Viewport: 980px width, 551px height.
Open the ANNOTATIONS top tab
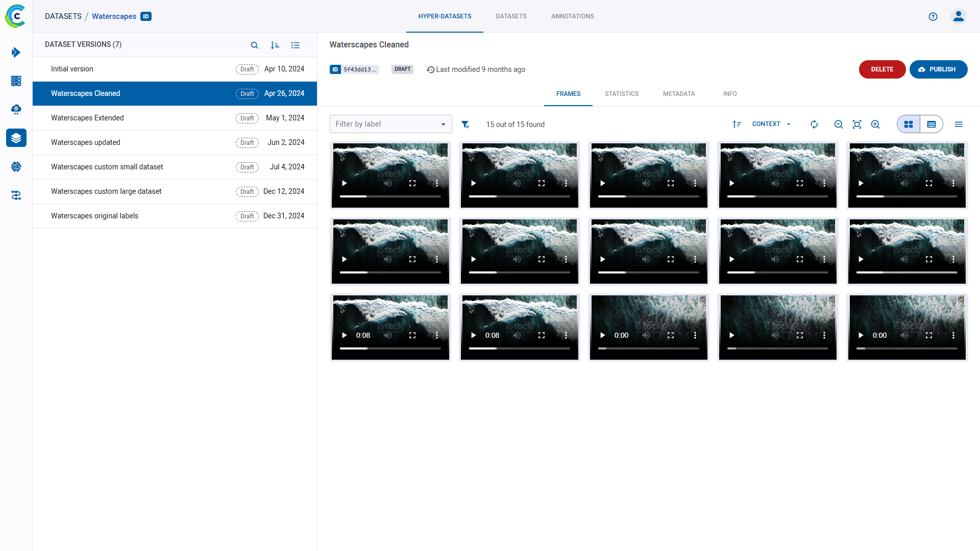(572, 16)
